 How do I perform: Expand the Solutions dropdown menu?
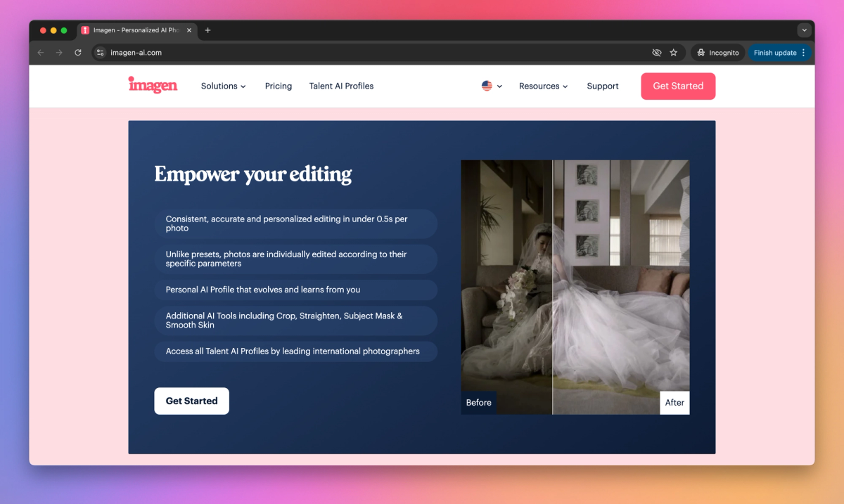(224, 86)
